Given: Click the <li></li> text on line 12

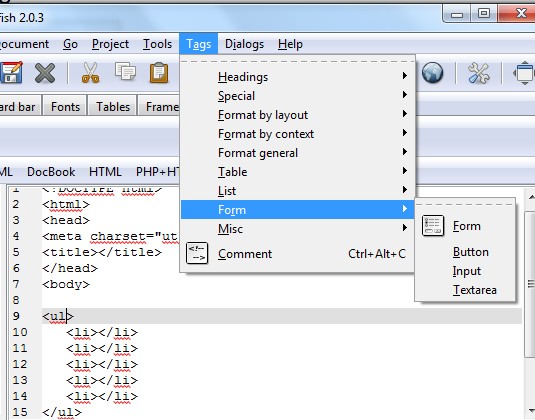Looking at the screenshot, I should [102, 364].
